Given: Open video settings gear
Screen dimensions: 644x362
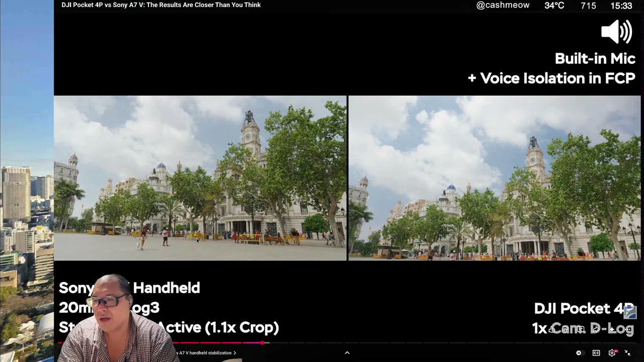Looking at the screenshot, I should 612,353.
